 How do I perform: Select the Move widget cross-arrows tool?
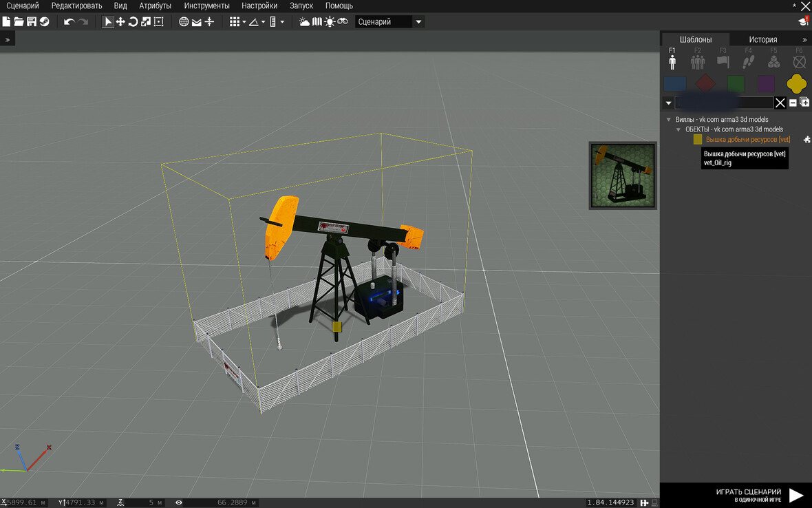coord(120,22)
